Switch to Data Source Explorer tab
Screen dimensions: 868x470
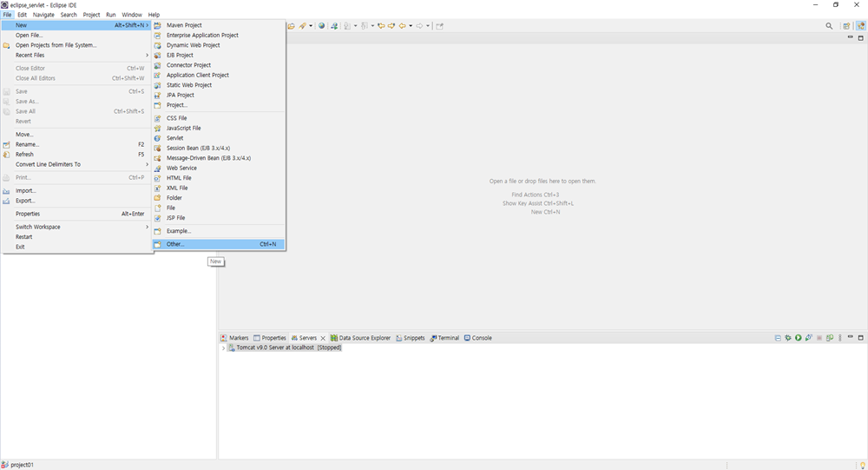[x=360, y=338]
